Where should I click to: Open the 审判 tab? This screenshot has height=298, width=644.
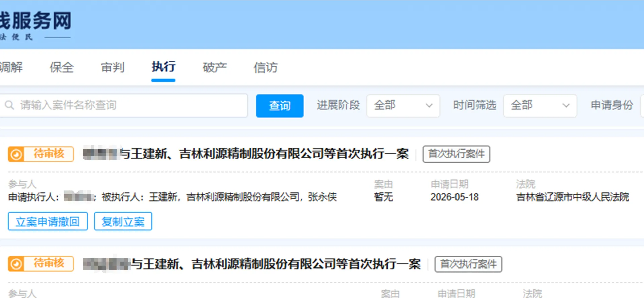[113, 67]
